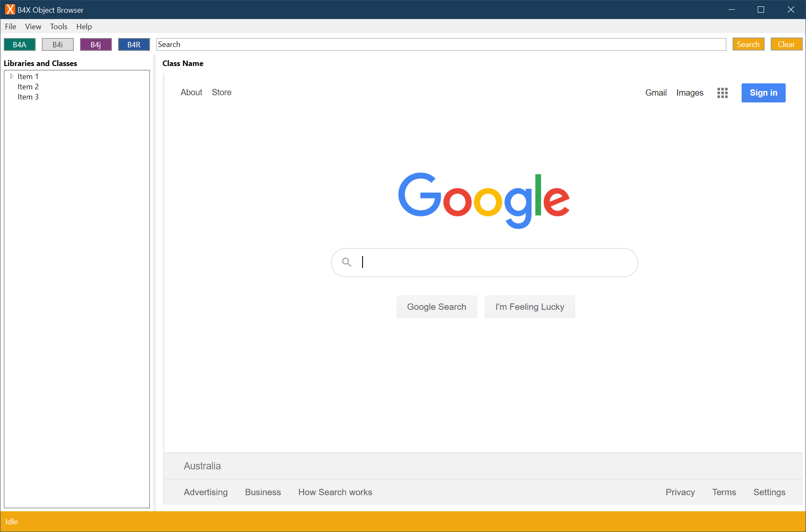The image size is (806, 532).
Task: Close the B4X Object Browser window
Action: 791,9
